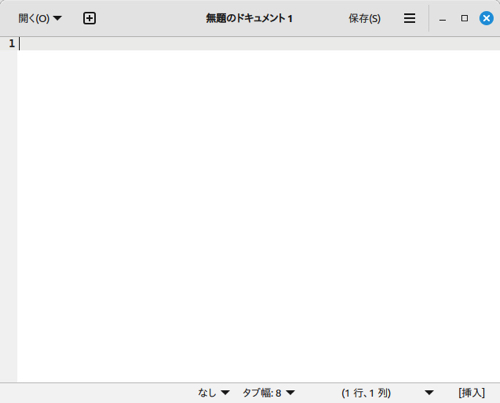500x403 pixels.
Task: Open the タブ幅: 8 tab width menu
Action: (x=269, y=393)
